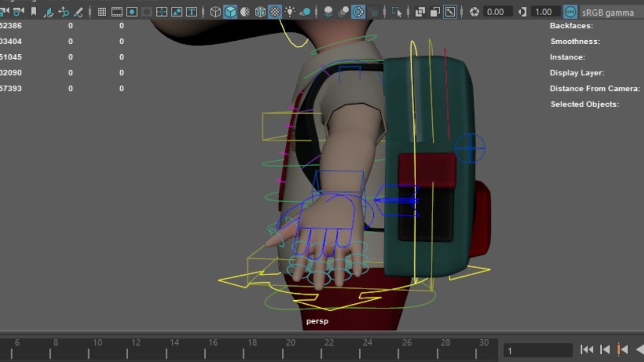The height and width of the screenshot is (362, 644).
Task: Toggle X-ray display icon
Action: pos(420,12)
